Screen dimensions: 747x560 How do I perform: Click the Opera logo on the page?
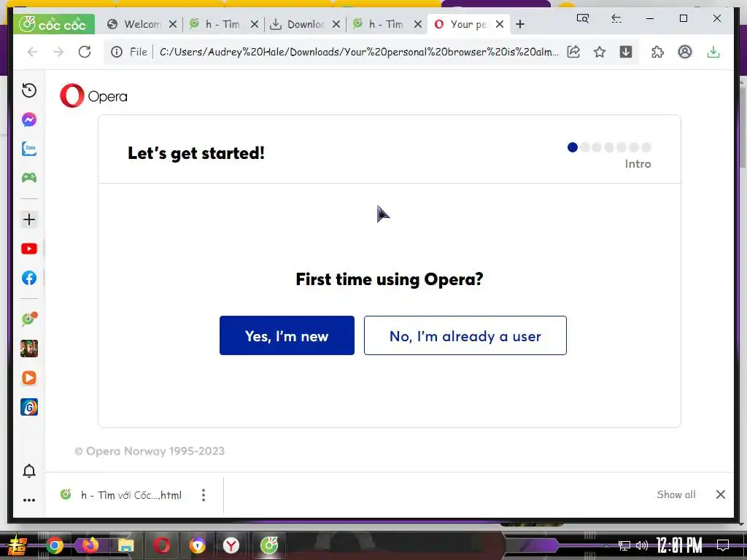coord(94,96)
